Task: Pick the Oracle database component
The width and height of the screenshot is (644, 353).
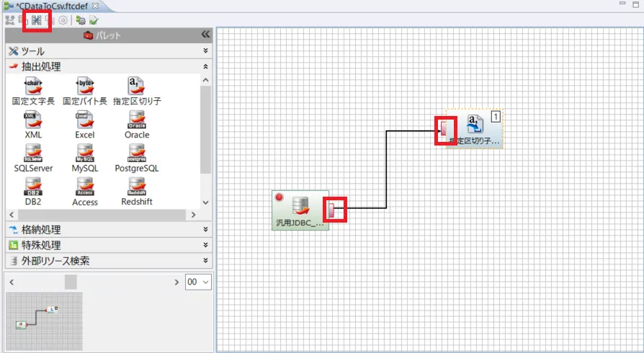Action: (x=137, y=120)
